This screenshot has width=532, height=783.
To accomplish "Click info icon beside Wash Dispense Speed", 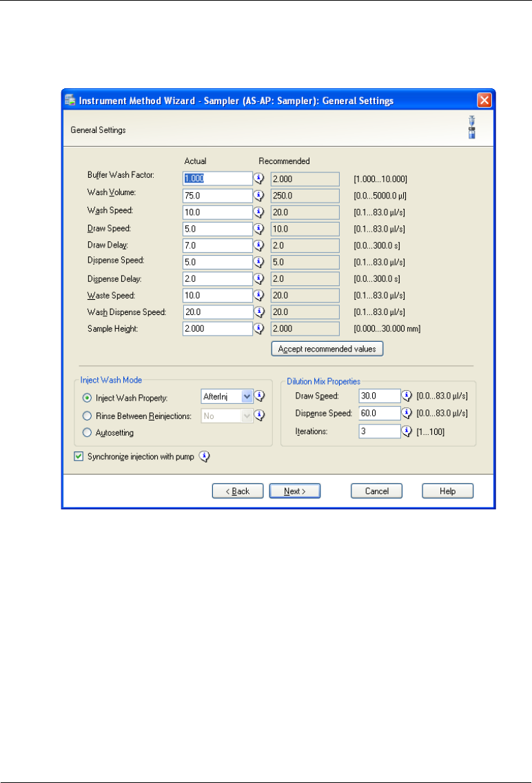I will point(258,312).
